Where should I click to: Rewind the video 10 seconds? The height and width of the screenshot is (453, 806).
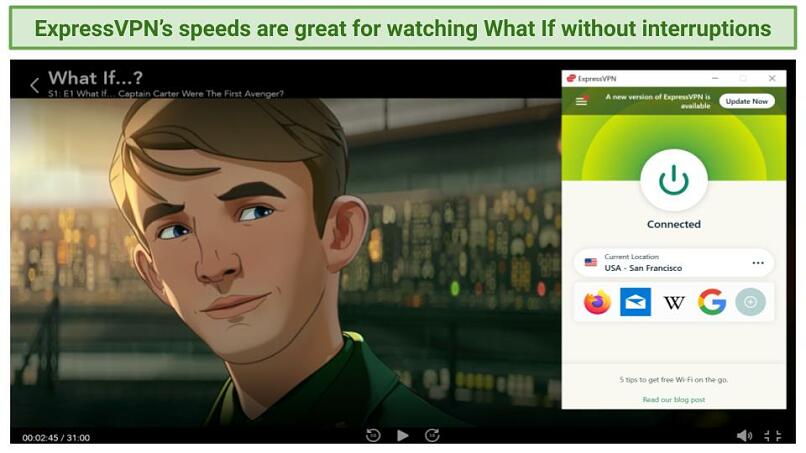click(x=373, y=436)
